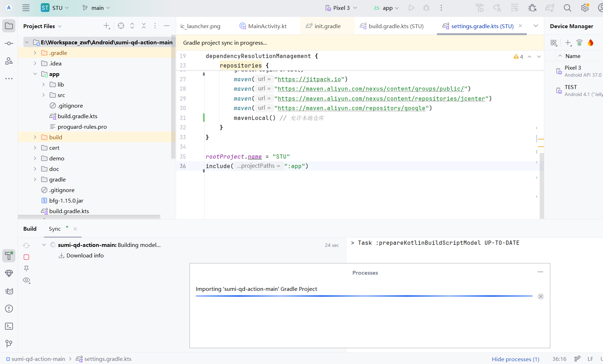
Task: Click the Gradle import progress bar
Action: pyautogui.click(x=364, y=296)
